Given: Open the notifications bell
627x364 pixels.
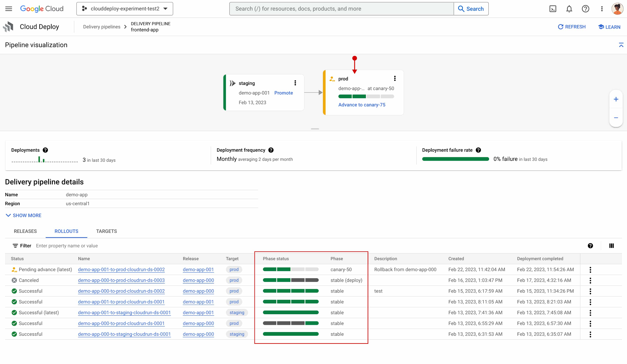Looking at the screenshot, I should click(x=569, y=9).
